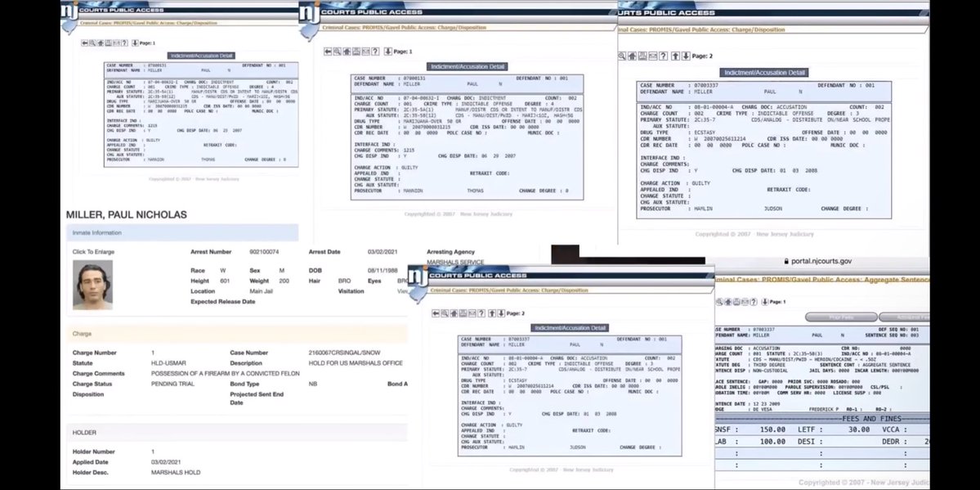Click the cut-off second gray button in Aggregate Sentence panel
Viewport: 980px width, 490px height.
[904, 317]
